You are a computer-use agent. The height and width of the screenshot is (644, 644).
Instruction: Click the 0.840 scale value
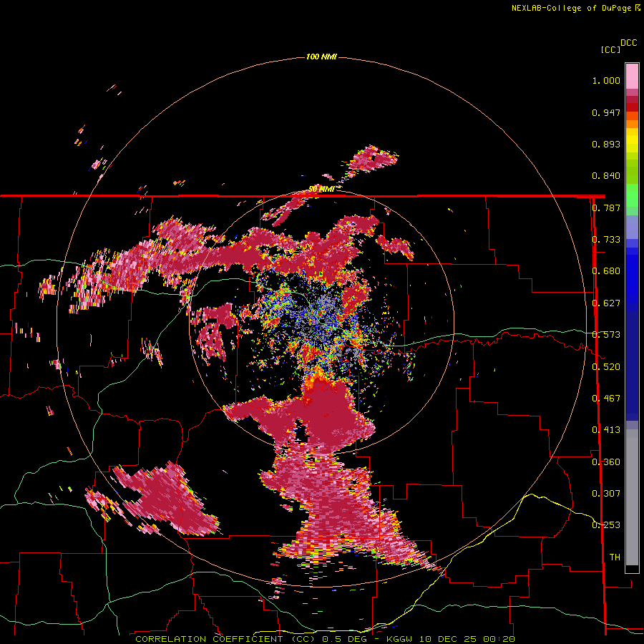point(606,176)
